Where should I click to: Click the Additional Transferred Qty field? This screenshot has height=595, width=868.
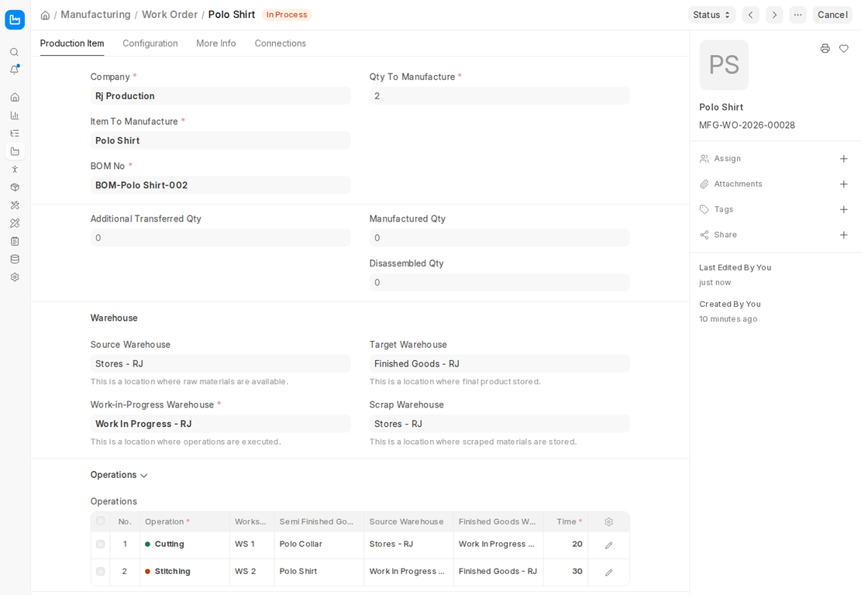tap(220, 238)
